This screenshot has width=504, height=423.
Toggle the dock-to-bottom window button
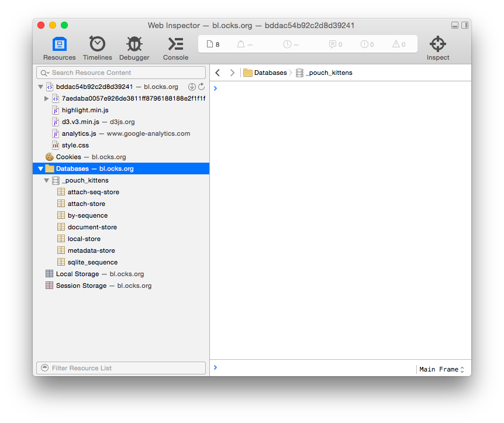tap(455, 26)
